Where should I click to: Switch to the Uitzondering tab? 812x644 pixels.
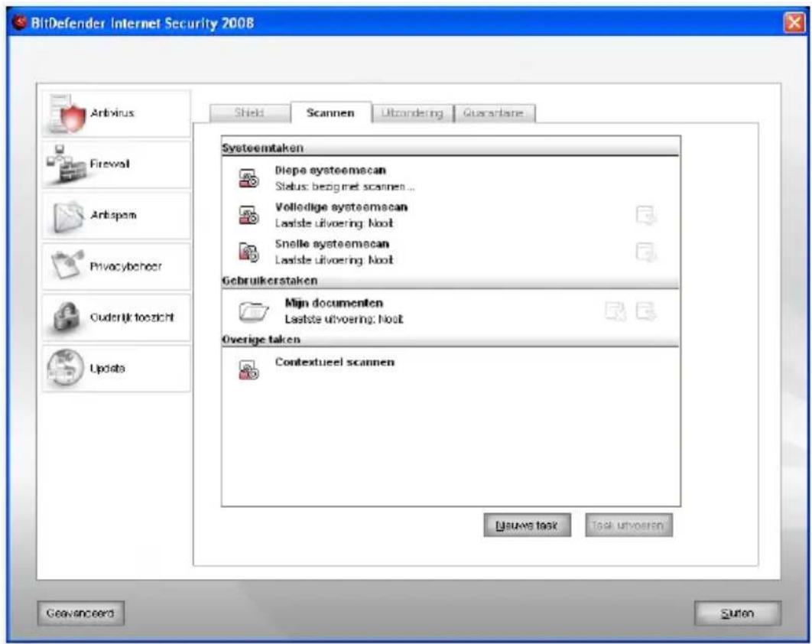pyautogui.click(x=412, y=113)
